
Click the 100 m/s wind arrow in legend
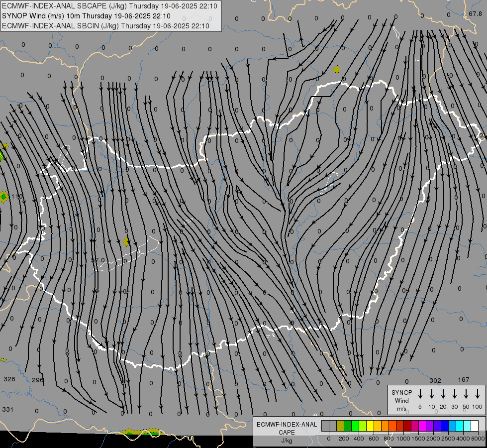coord(478,394)
